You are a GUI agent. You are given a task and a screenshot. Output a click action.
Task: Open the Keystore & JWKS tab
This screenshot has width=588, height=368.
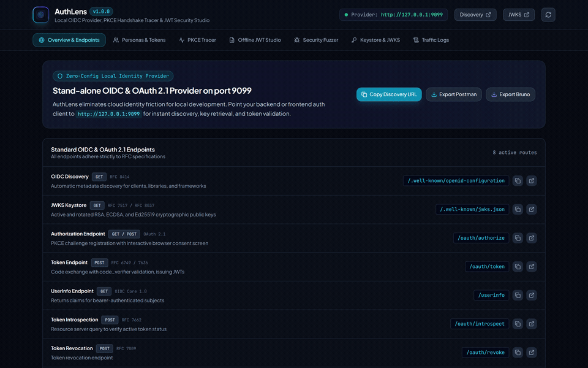click(x=375, y=40)
